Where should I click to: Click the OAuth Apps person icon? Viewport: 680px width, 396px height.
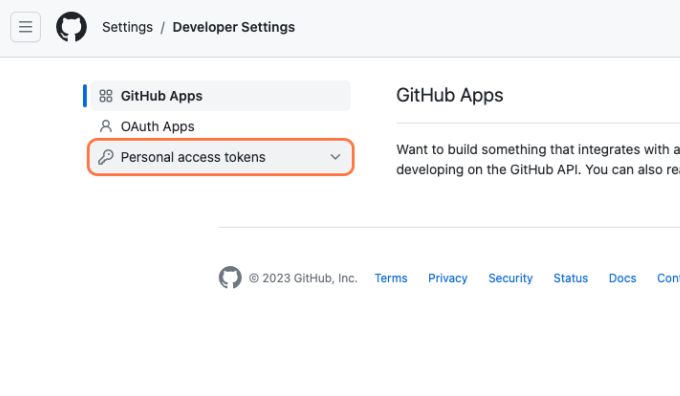pos(106,126)
